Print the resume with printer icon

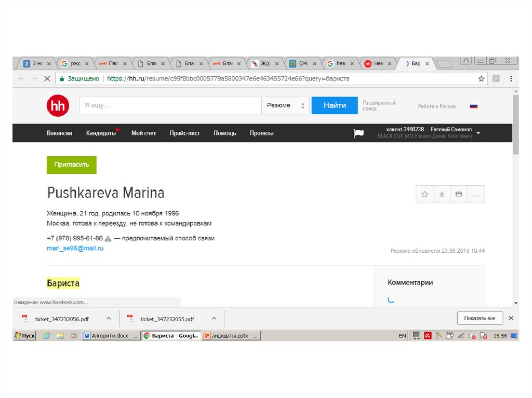[x=459, y=194]
